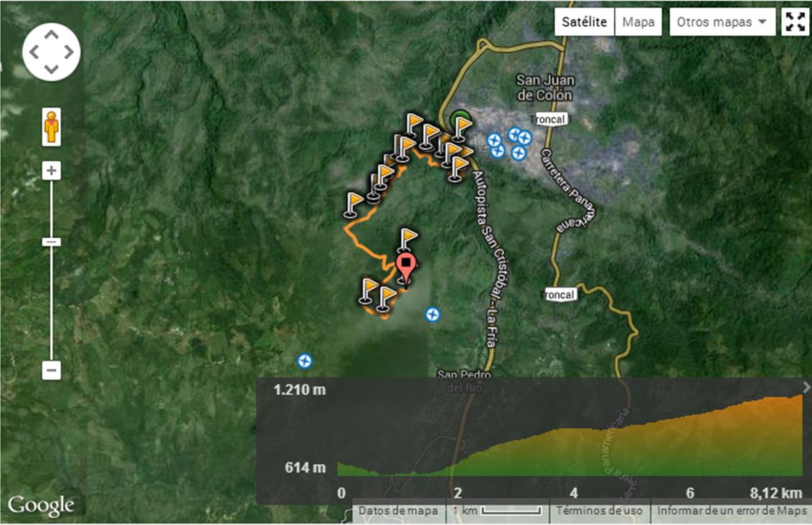Click the San Juan de Colón label
This screenshot has width=812, height=525.
[544, 87]
